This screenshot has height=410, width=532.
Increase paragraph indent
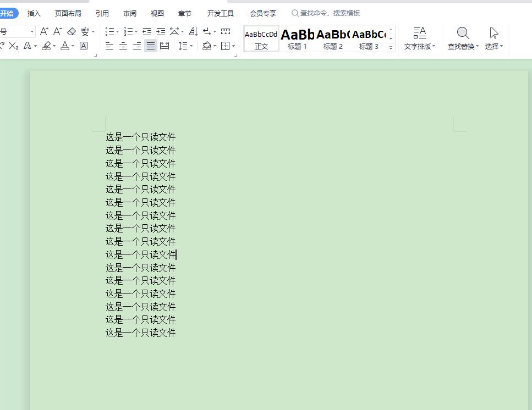coord(161,31)
